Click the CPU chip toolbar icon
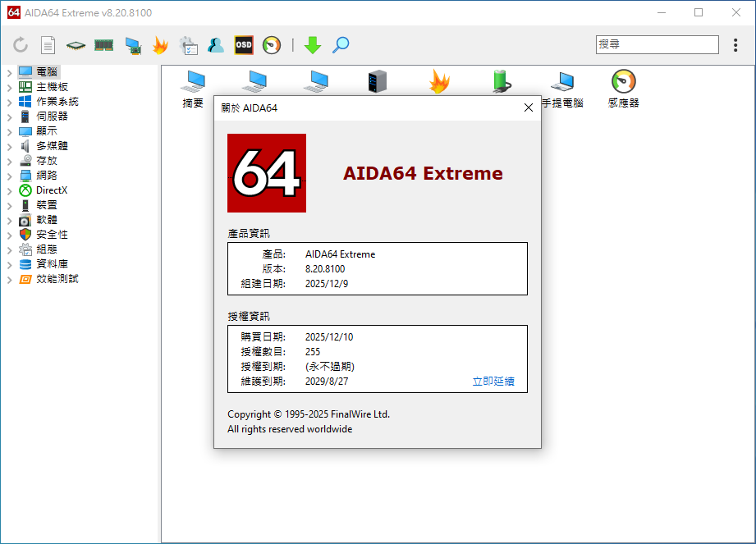756x544 pixels. pyautogui.click(x=76, y=45)
